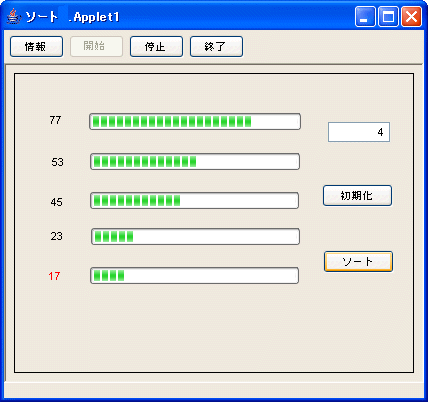This screenshot has height=402, width=428.
Task: Click the progress bar for value 23
Action: point(195,237)
